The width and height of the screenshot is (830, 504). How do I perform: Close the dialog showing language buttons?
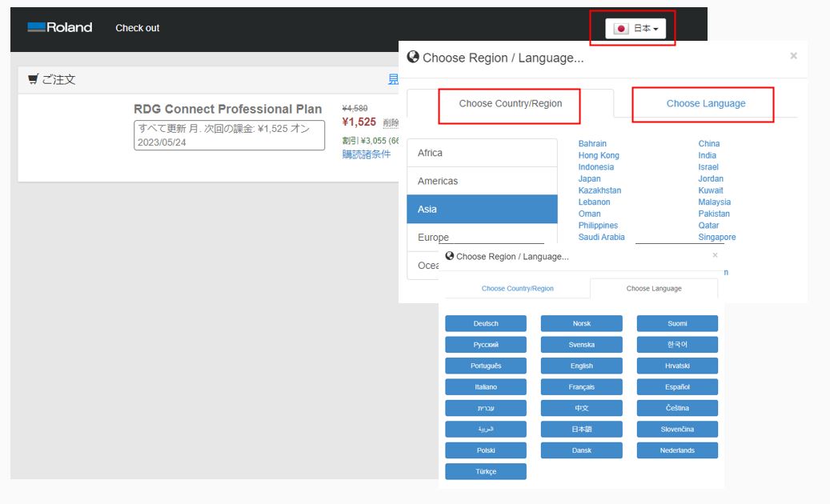coord(715,255)
